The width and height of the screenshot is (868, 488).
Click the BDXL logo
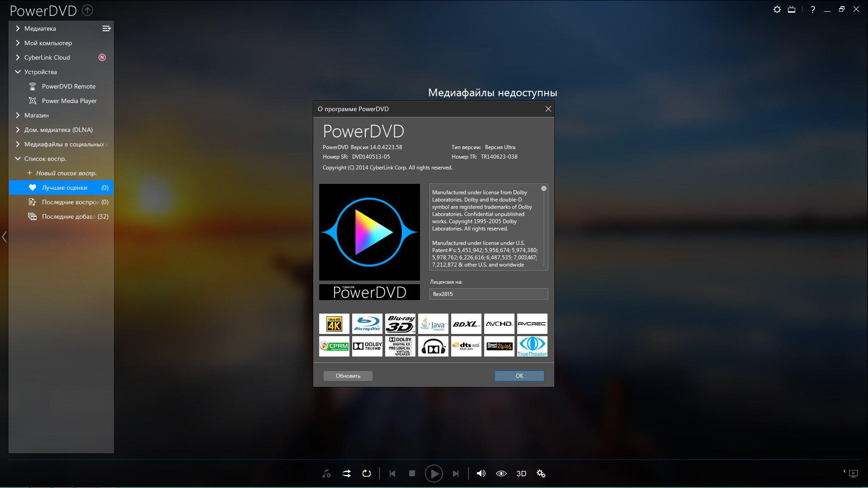466,324
